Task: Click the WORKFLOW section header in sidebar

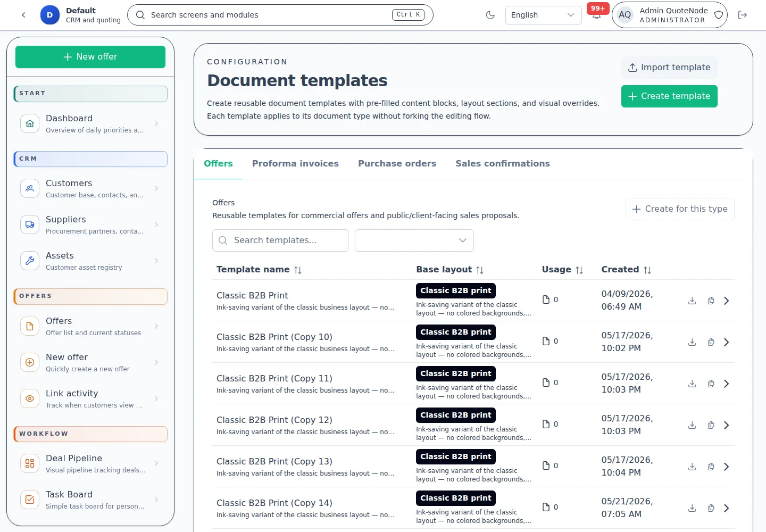Action: coord(90,434)
